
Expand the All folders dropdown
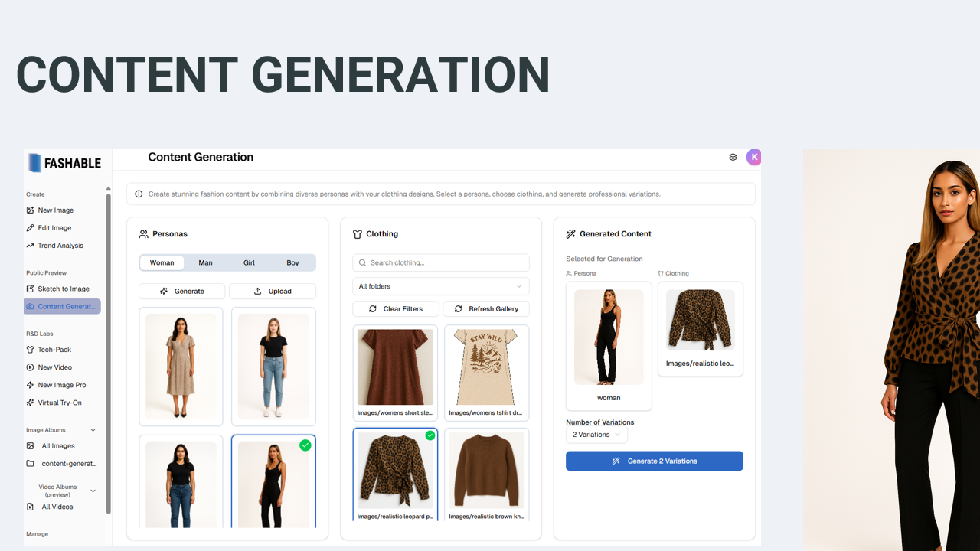(441, 286)
